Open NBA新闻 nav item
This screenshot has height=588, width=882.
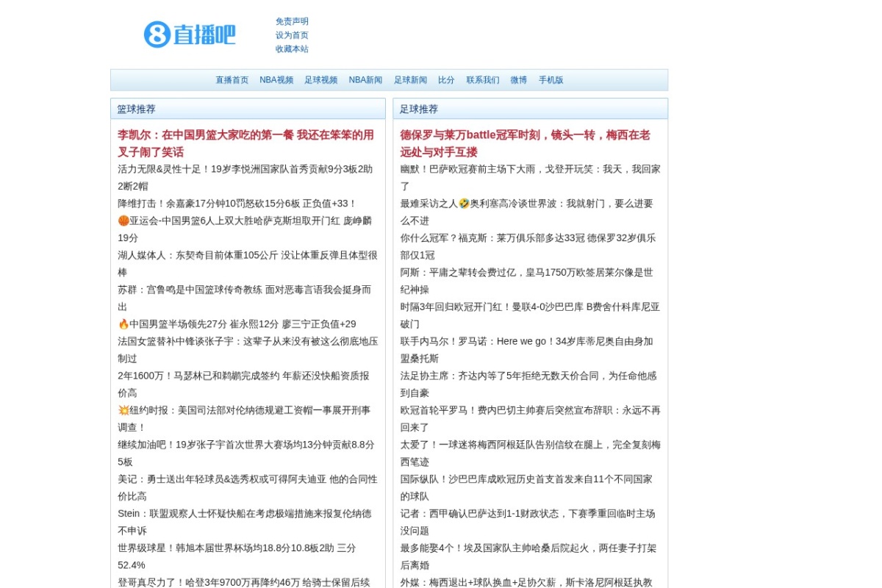point(365,80)
